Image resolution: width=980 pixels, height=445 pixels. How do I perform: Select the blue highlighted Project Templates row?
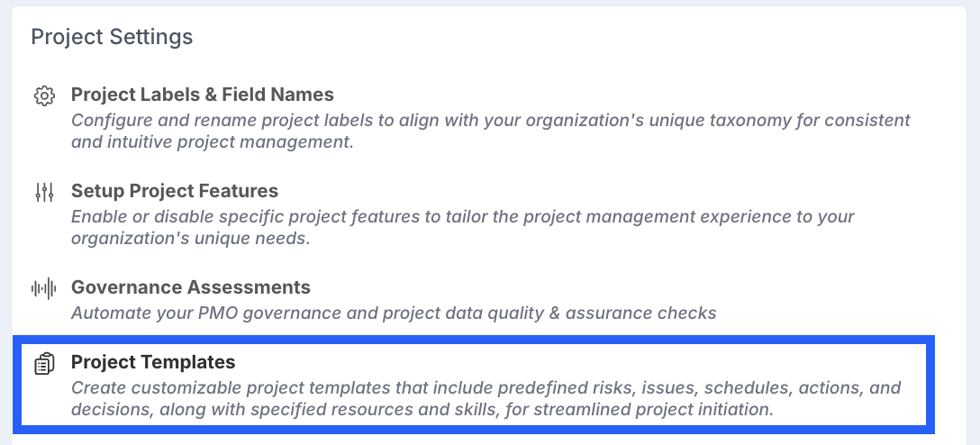pyautogui.click(x=475, y=385)
